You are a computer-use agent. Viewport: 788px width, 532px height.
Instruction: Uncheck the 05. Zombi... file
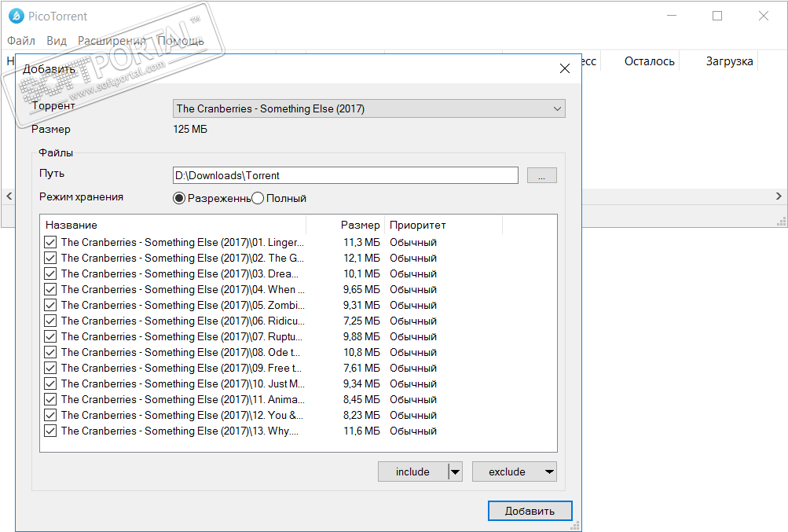tap(50, 305)
